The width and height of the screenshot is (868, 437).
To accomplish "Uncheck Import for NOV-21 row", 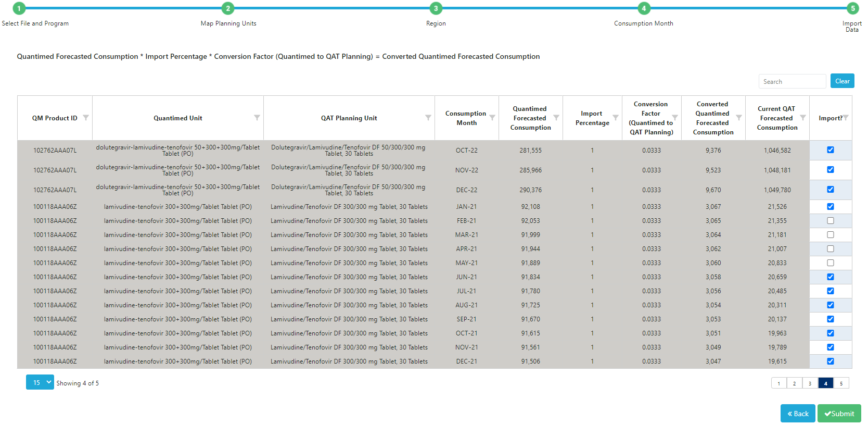I will point(831,347).
